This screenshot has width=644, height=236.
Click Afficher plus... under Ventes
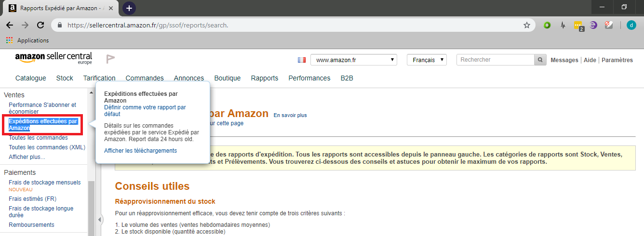click(27, 157)
